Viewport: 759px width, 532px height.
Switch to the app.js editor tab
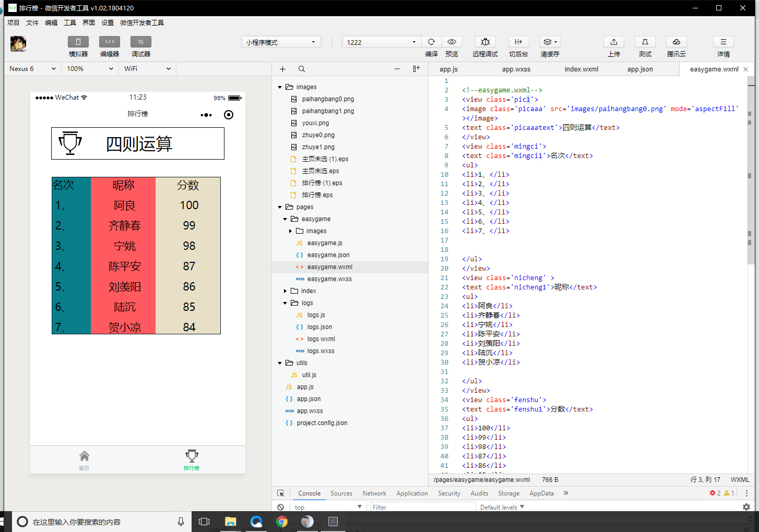pyautogui.click(x=448, y=69)
